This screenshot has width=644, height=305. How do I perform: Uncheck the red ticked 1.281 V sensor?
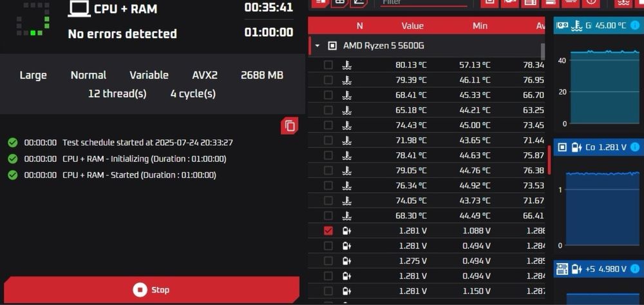click(x=328, y=231)
